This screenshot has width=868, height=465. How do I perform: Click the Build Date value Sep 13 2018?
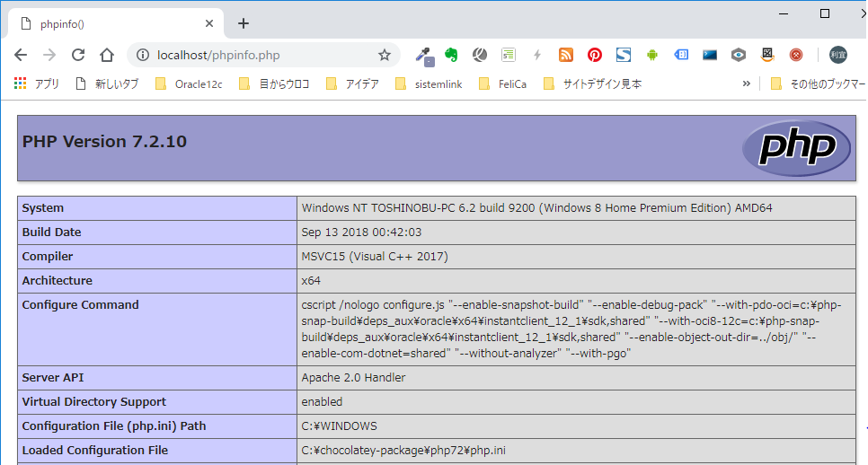361,232
